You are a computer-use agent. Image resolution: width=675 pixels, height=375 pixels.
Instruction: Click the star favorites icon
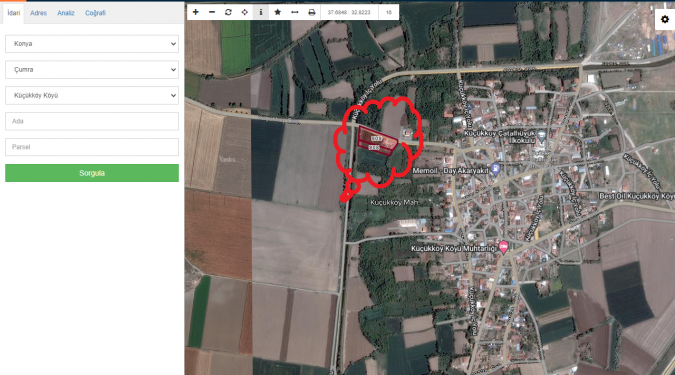tap(278, 12)
